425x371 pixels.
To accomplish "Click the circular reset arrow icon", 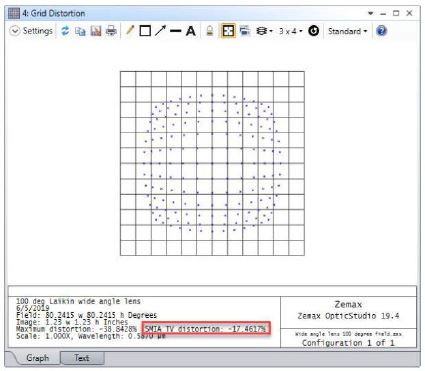I will click(313, 31).
